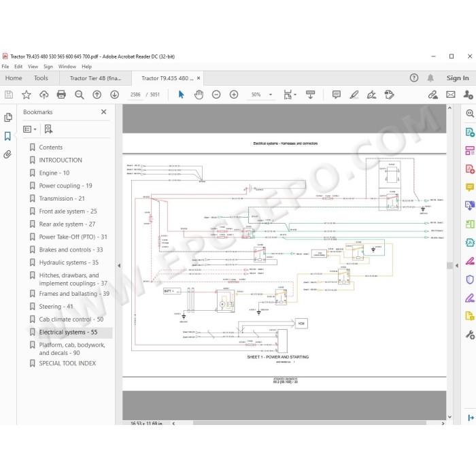This screenshot has height=476, width=476.
Task: Click the Sign In button
Action: coord(458,78)
